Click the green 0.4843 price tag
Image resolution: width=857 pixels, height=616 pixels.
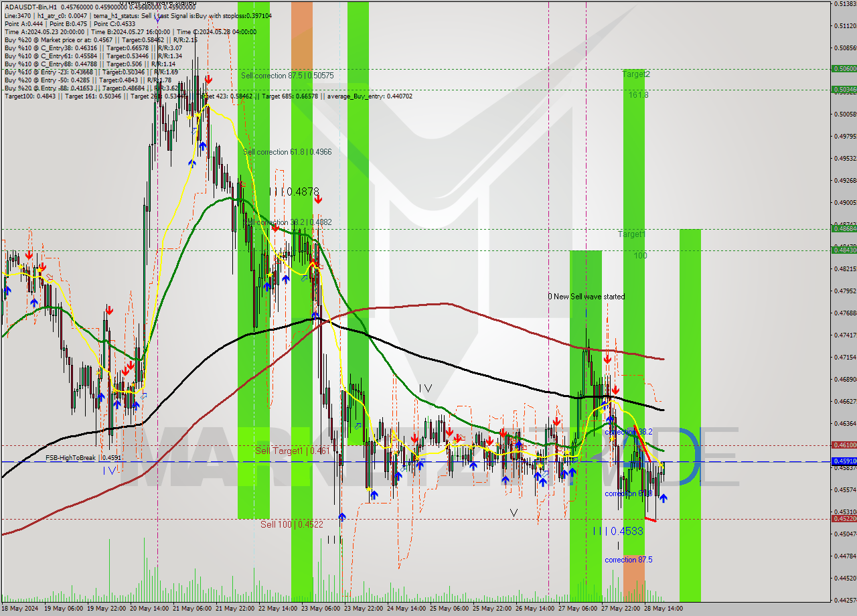[844, 250]
